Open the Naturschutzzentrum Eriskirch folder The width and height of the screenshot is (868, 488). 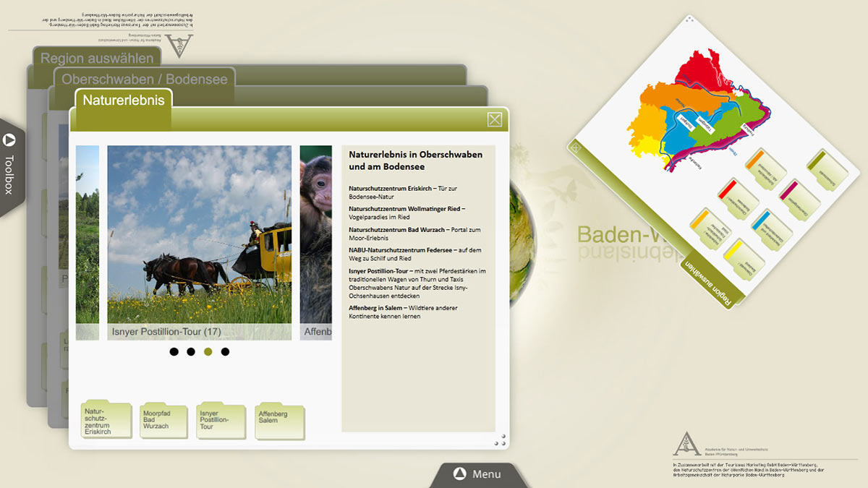[x=106, y=421]
